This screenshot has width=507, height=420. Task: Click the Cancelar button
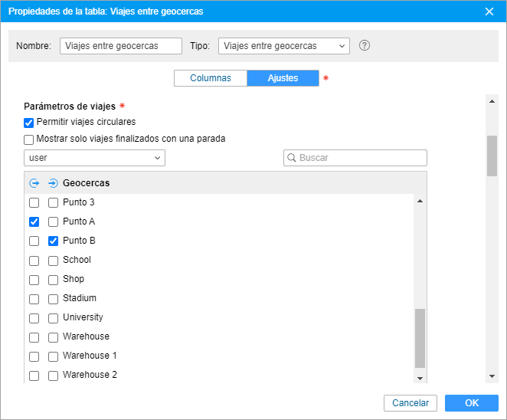point(411,403)
